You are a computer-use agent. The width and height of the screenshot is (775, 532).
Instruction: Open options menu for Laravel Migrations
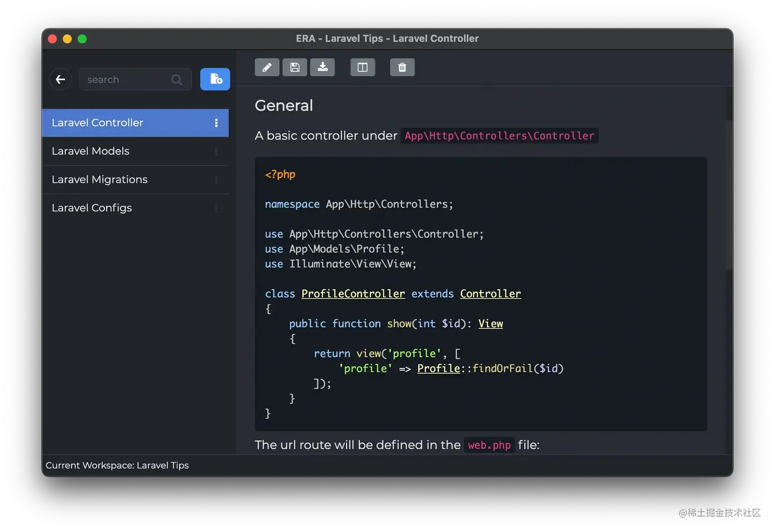click(216, 179)
